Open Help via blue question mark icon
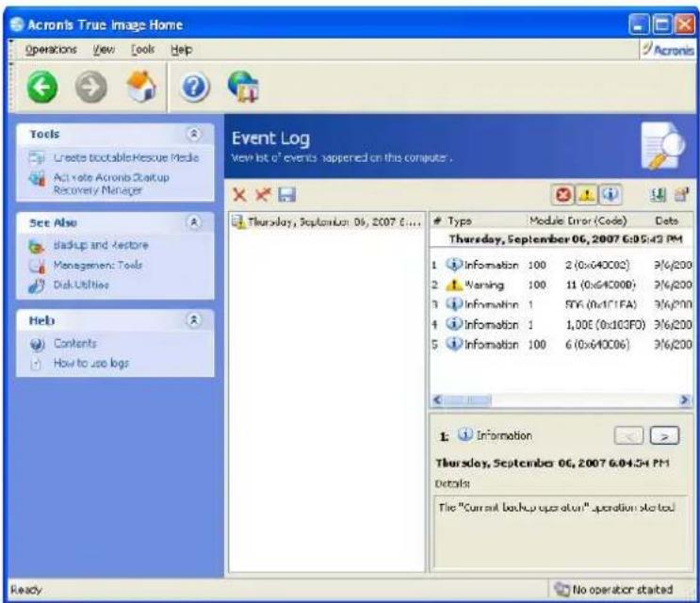 click(195, 87)
